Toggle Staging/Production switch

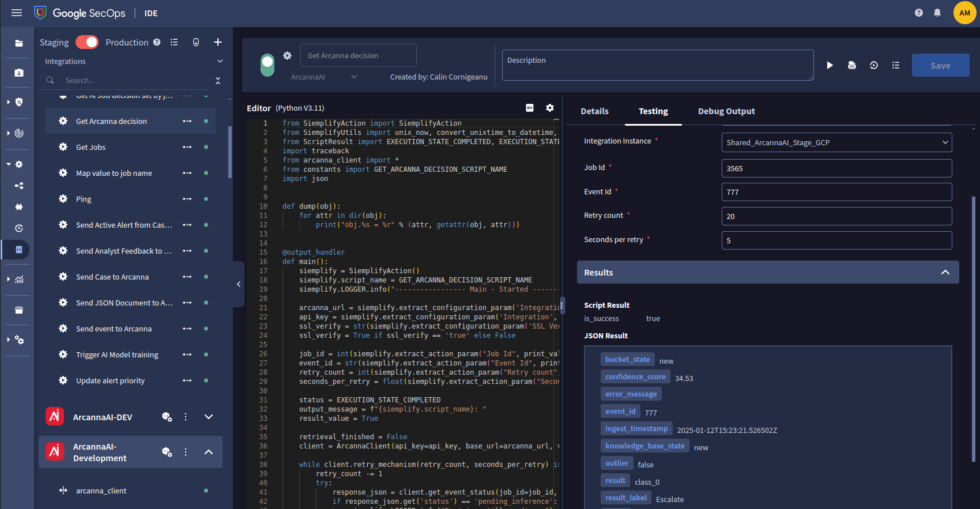(x=87, y=42)
